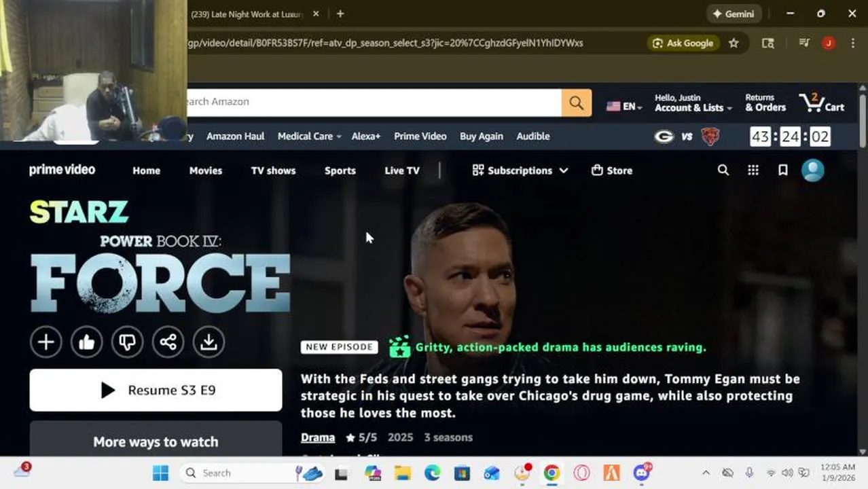The image size is (868, 489).
Task: Resume S3 E9 playback
Action: click(156, 390)
